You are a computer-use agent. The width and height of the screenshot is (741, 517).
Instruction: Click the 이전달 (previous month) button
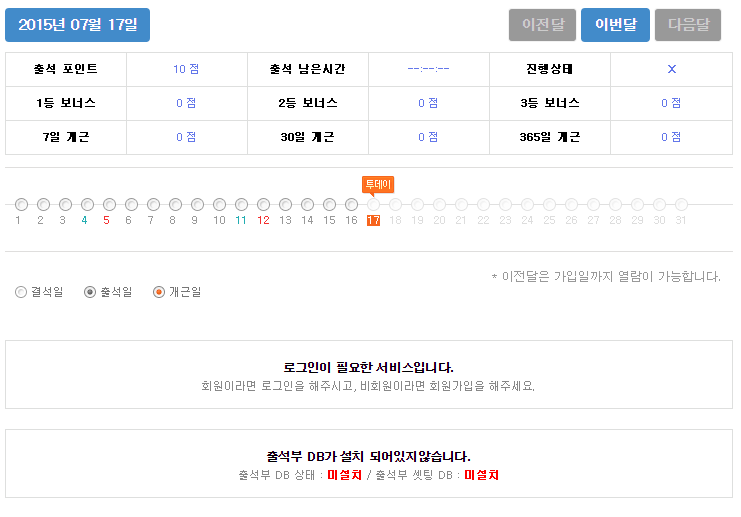(x=542, y=25)
